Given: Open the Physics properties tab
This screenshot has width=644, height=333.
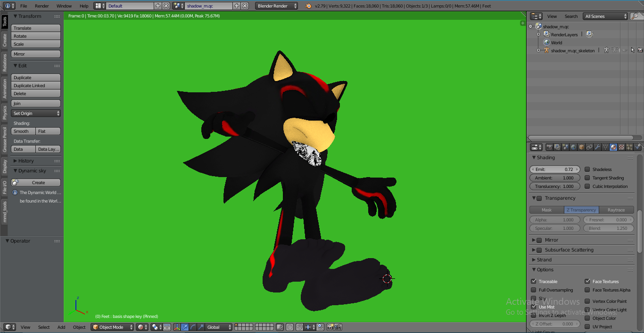Looking at the screenshot, I should pyautogui.click(x=637, y=147).
